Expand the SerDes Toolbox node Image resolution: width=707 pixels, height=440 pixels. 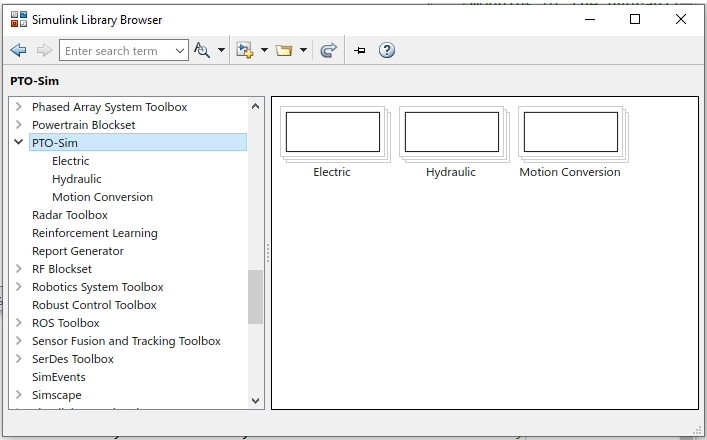(x=18, y=359)
